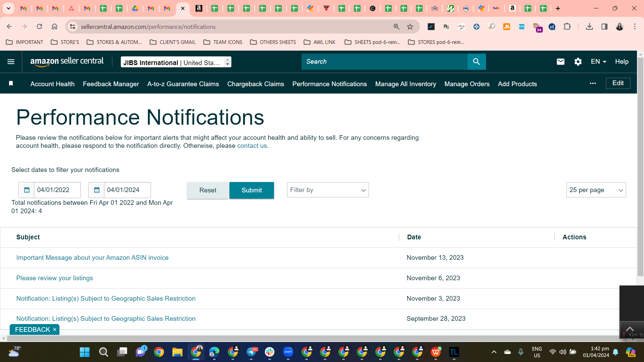Open the Messages envelope icon

click(560, 62)
